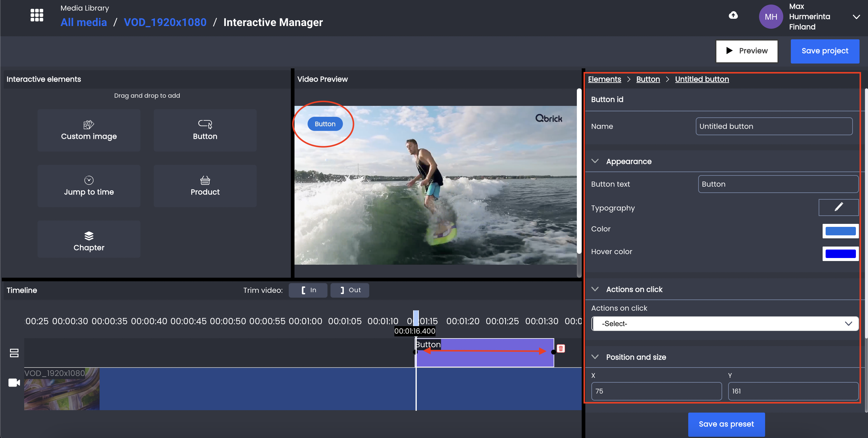Open the Color swatch picker

pos(840,231)
